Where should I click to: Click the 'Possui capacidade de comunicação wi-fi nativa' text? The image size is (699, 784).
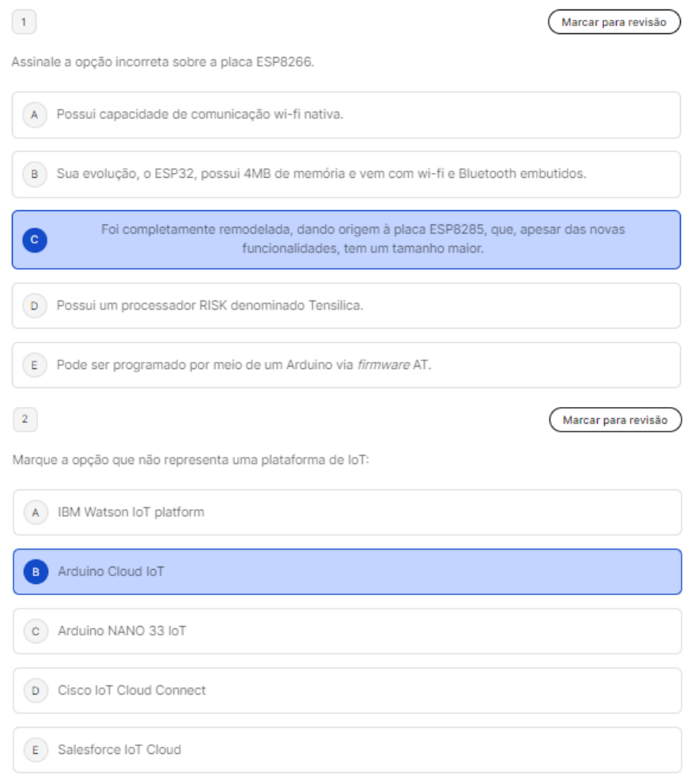(x=199, y=114)
